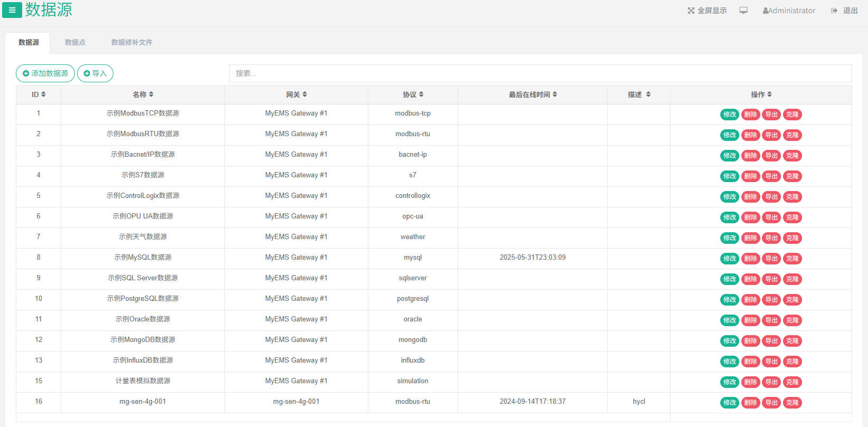Screen dimensions: 868x427
Task: Export (导出) the 示例天气数据源 row
Action: coord(771,238)
